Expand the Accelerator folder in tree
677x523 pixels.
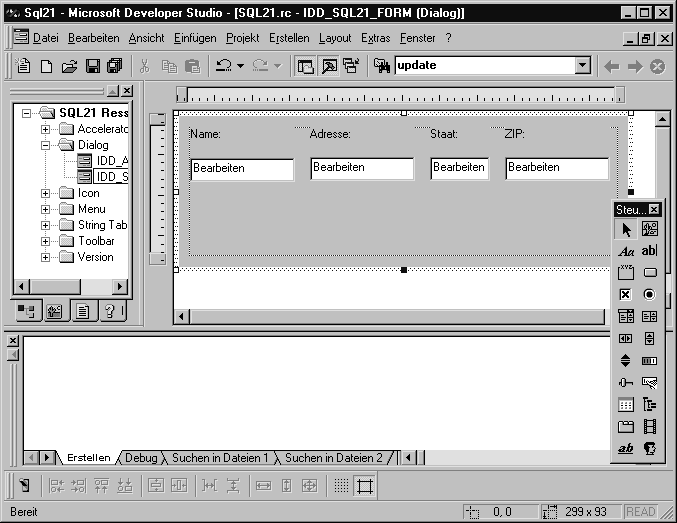click(x=45, y=129)
